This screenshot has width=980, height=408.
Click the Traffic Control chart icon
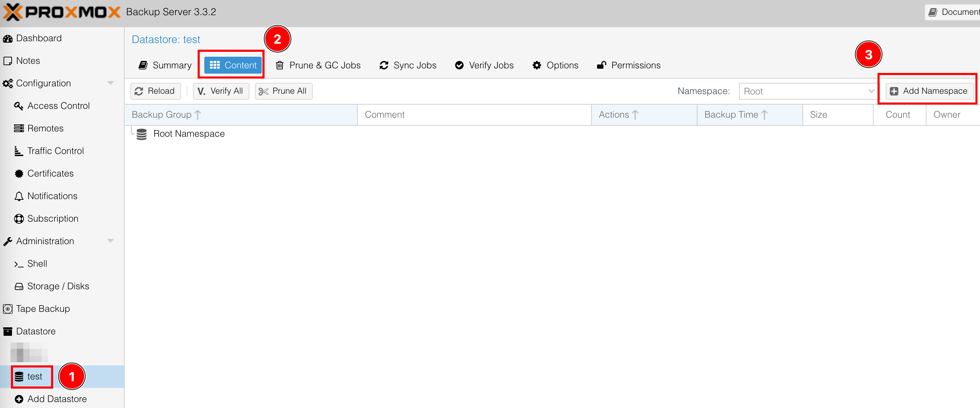click(x=18, y=151)
